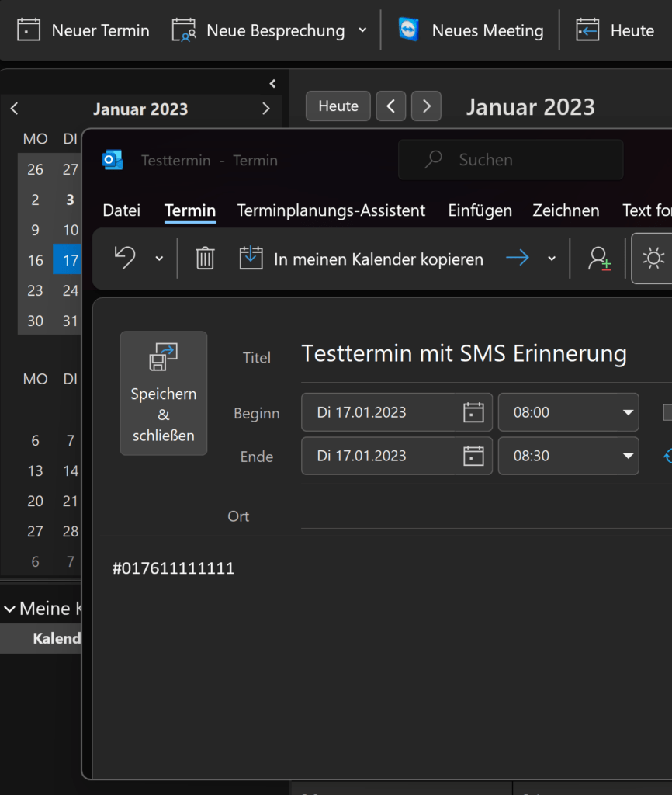The width and height of the screenshot is (672, 795).
Task: Expand the forward arrow dropdown
Action: click(x=552, y=259)
